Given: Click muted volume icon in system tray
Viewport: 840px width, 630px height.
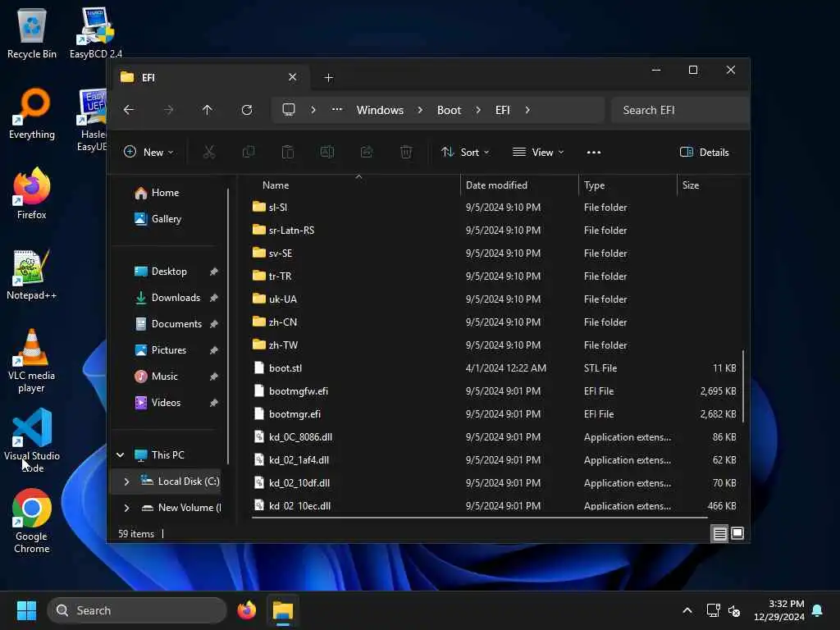Looking at the screenshot, I should click(x=734, y=610).
